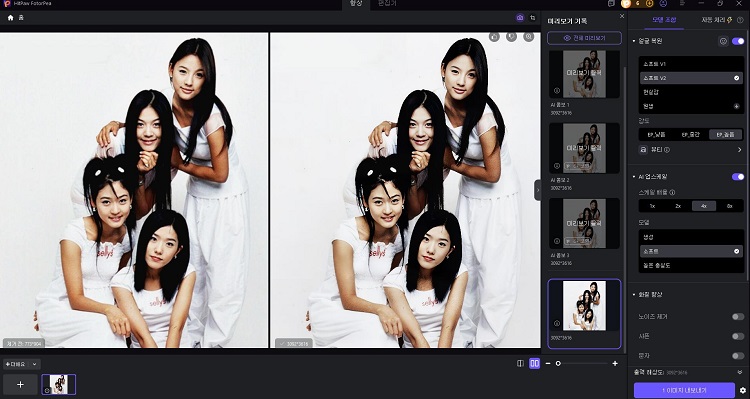This screenshot has width=750, height=399.
Task: Select the AI preview 3 thumbnail
Action: pos(584,223)
